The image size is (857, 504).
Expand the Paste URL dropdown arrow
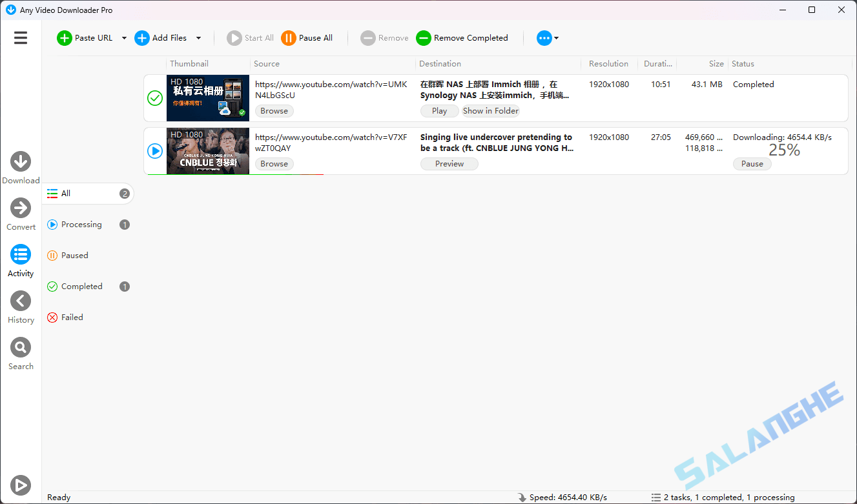[124, 38]
